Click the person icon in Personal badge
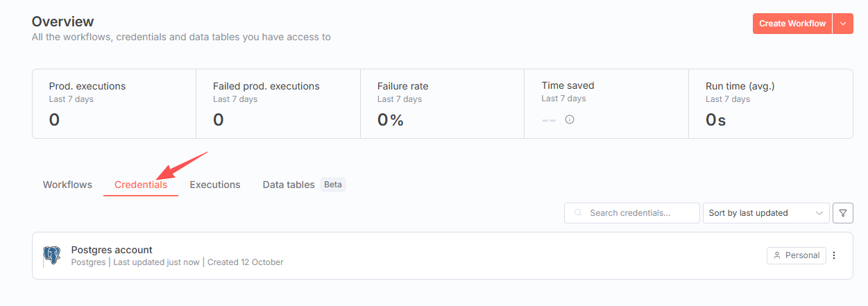This screenshot has height=306, width=868. 777,255
